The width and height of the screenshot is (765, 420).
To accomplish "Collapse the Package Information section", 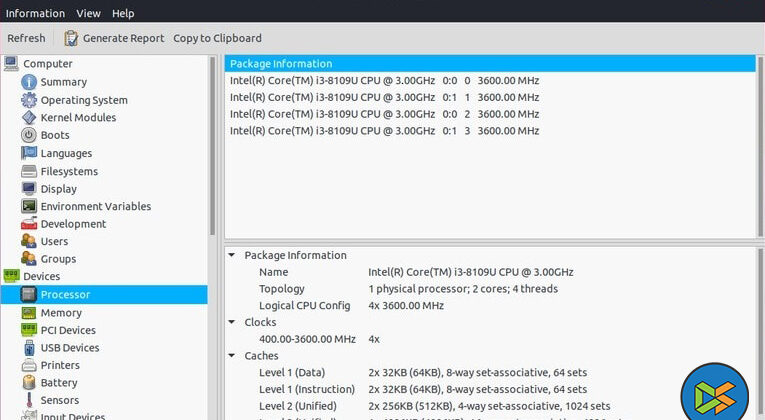I will (233, 255).
